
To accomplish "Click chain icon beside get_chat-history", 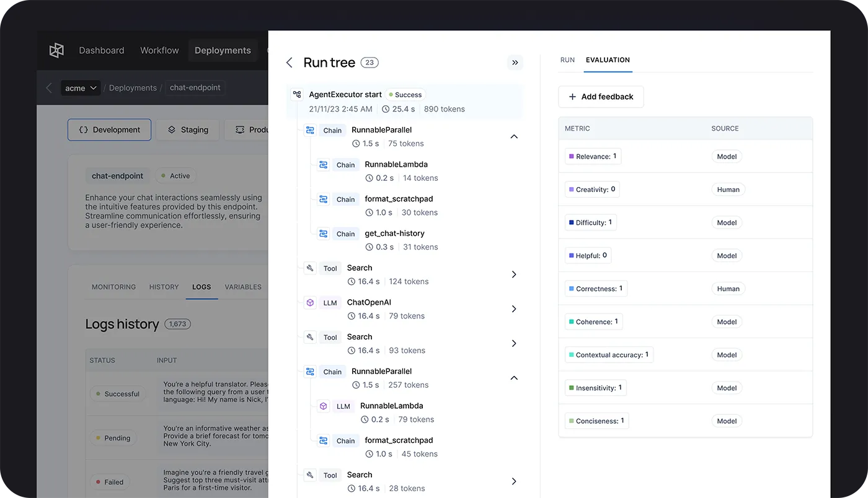I will tap(323, 234).
